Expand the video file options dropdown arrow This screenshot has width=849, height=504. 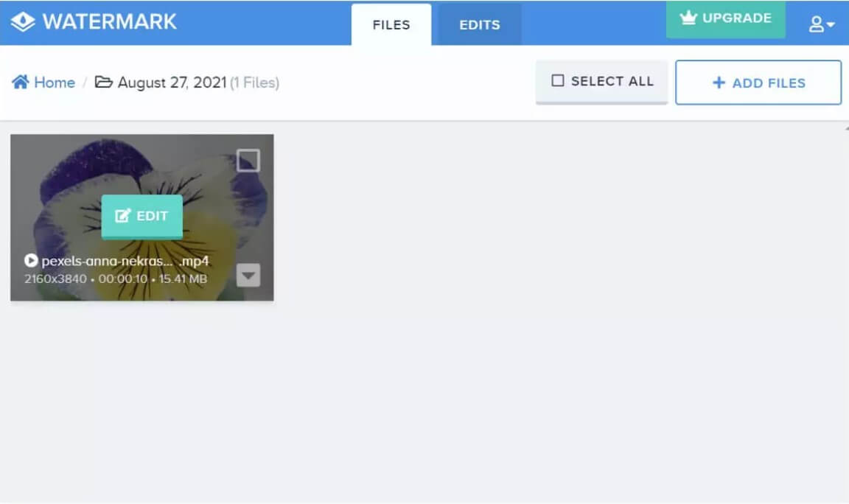(248, 276)
